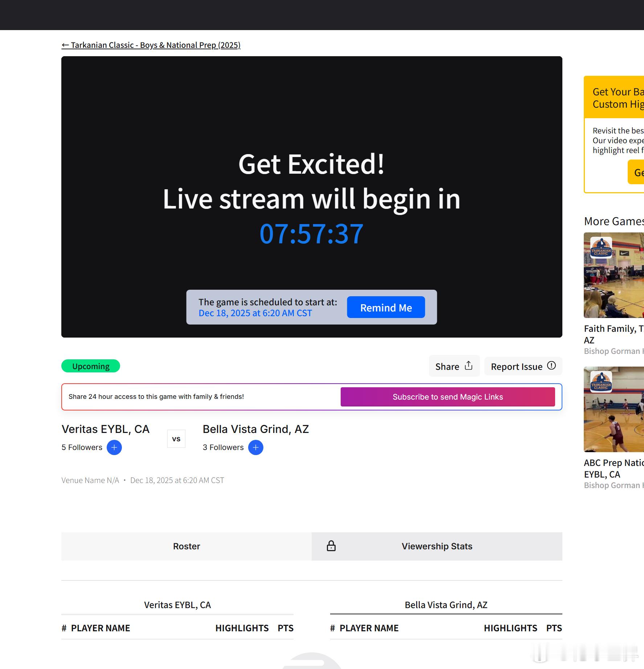The height and width of the screenshot is (669, 644).
Task: Click the Remind Me button
Action: [x=386, y=307]
